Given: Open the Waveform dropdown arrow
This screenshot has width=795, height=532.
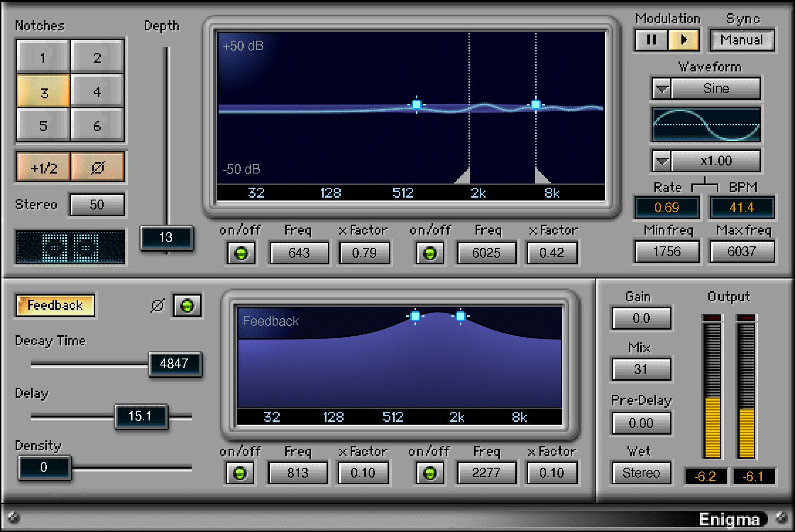Looking at the screenshot, I should [662, 89].
